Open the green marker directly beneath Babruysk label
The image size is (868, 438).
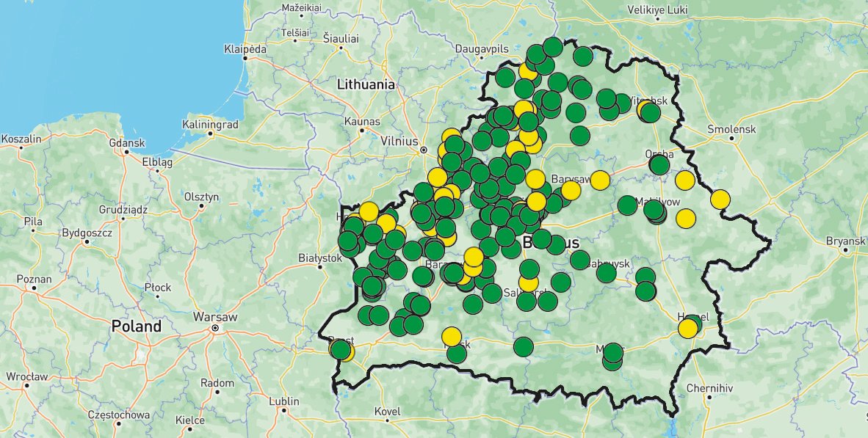(x=606, y=273)
